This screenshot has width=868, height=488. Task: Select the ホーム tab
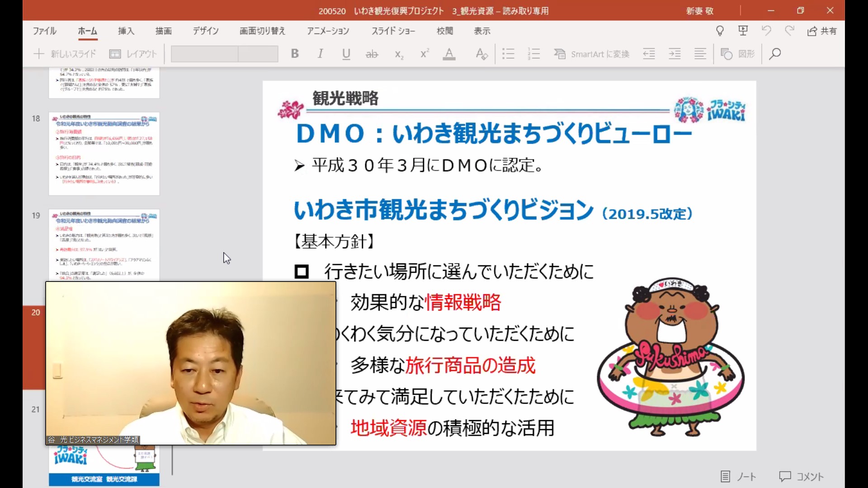(x=87, y=31)
